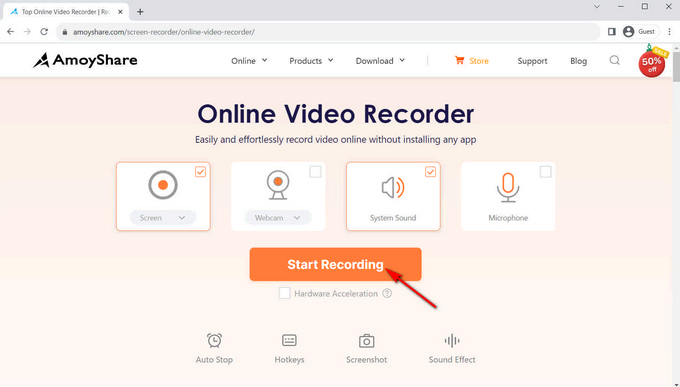This screenshot has height=387, width=680.
Task: Expand the Webcam source dropdown
Action: tap(278, 217)
